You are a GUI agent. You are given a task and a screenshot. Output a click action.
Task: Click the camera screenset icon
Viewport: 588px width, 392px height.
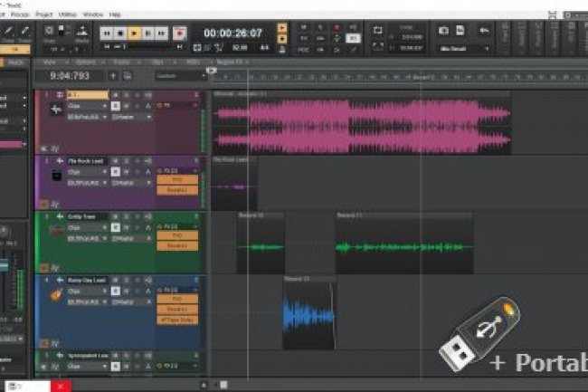tap(444, 30)
